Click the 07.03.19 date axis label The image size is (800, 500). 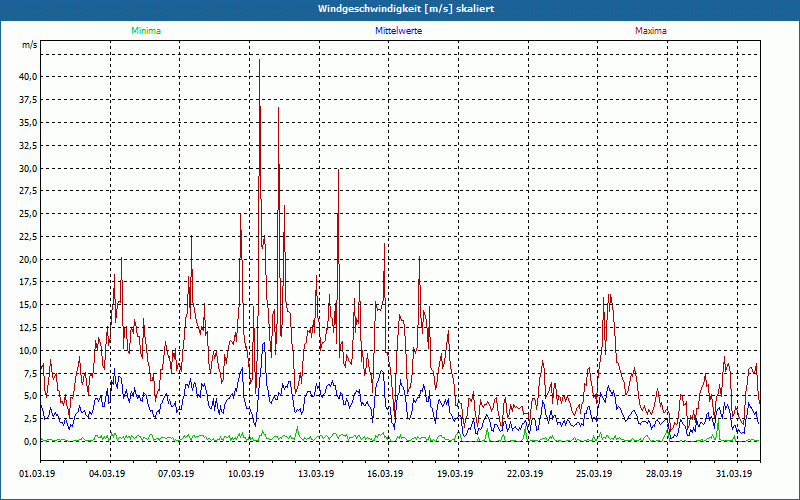point(176,474)
